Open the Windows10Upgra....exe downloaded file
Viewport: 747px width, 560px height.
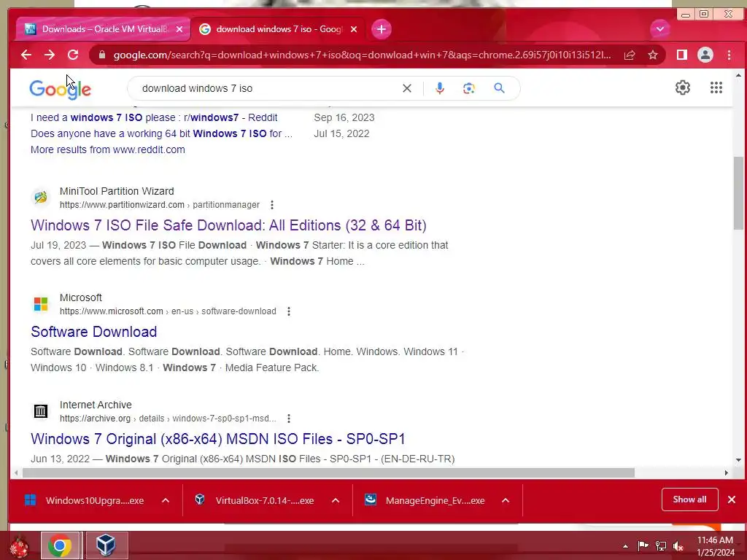point(85,500)
